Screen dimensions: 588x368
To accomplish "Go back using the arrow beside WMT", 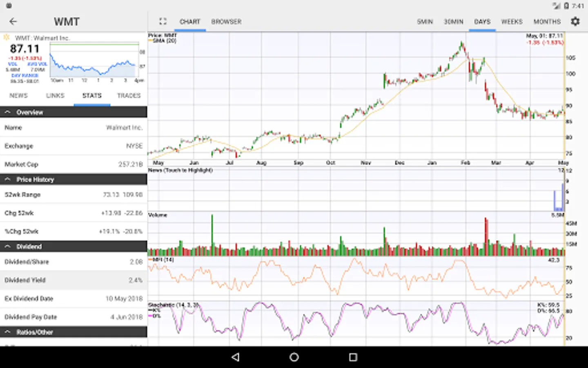I will (13, 21).
